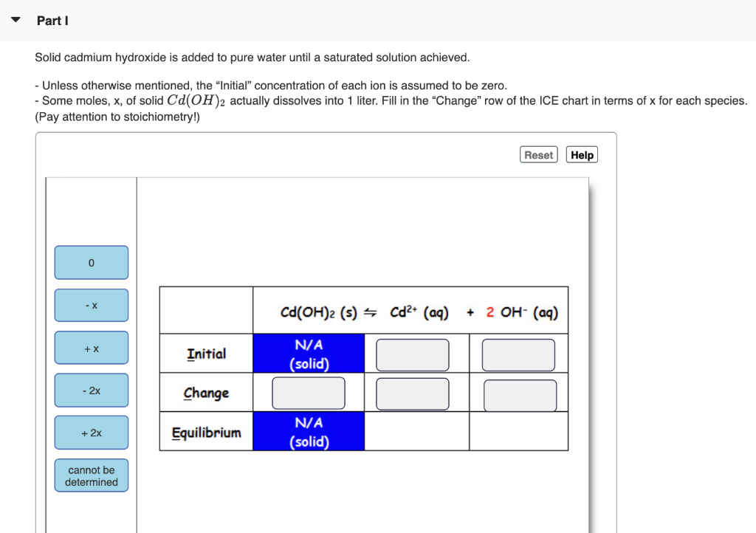
Task: Choose the '- 2x' answer tile
Action: click(x=92, y=391)
